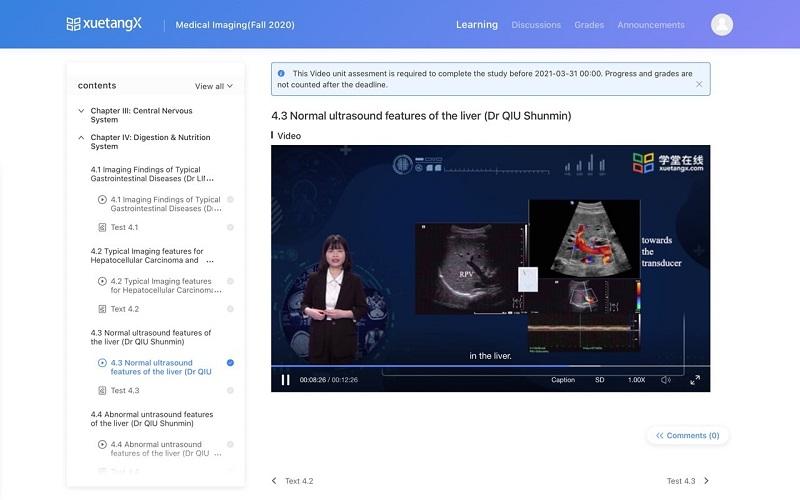
Task: Click the right arrow beside Test 4.3
Action: [706, 481]
